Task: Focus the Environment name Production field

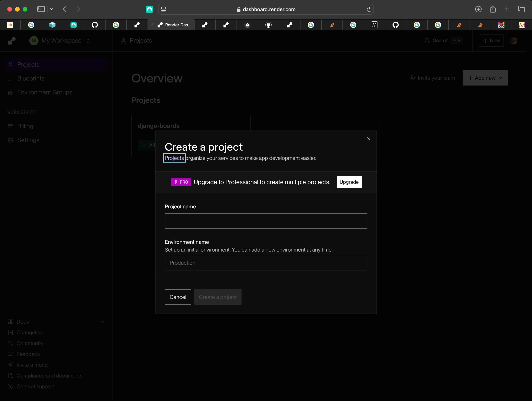Action: click(x=266, y=263)
